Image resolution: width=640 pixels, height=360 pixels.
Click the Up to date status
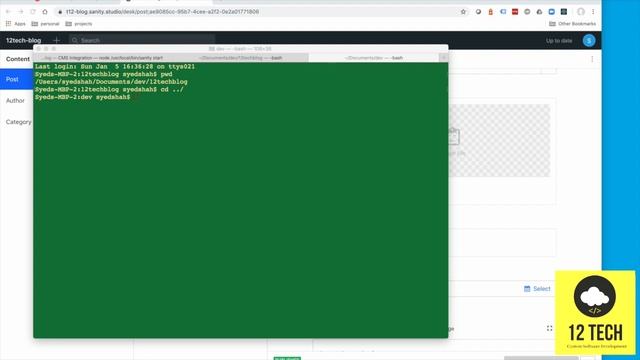559,40
